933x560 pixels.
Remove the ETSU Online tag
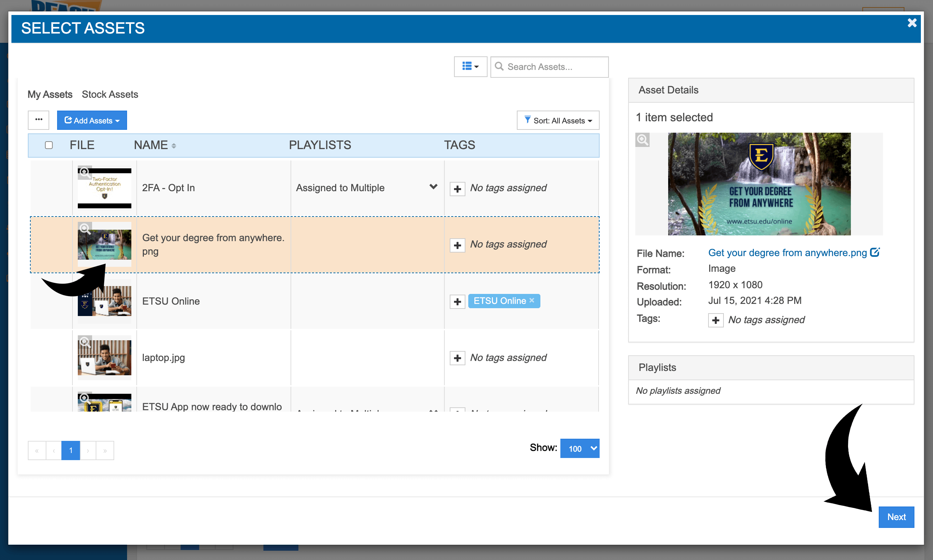(531, 300)
